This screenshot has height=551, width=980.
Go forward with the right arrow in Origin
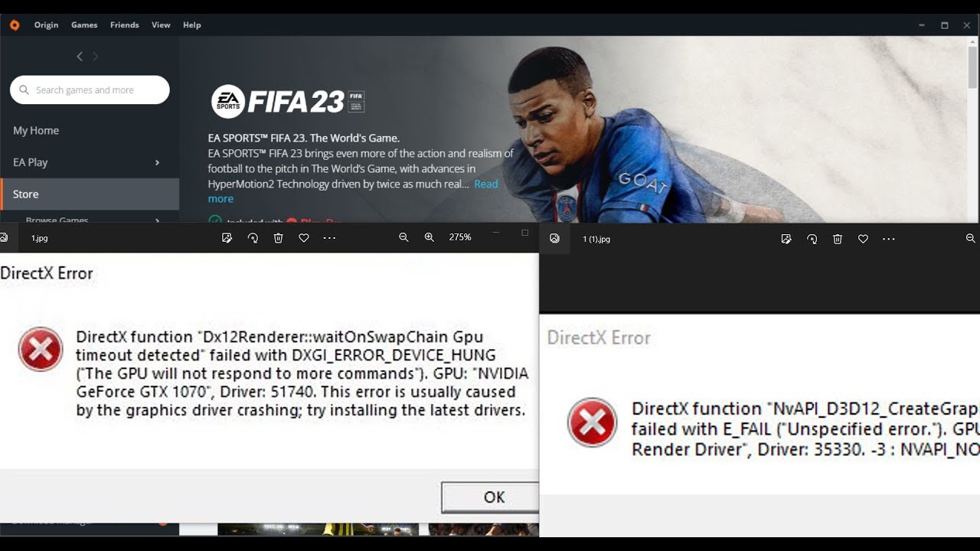coord(96,56)
